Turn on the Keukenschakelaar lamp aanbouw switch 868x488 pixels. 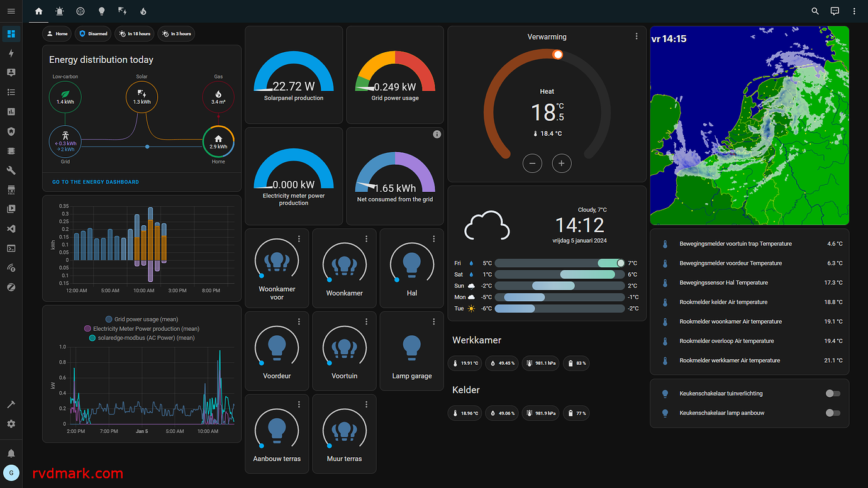pos(833,413)
